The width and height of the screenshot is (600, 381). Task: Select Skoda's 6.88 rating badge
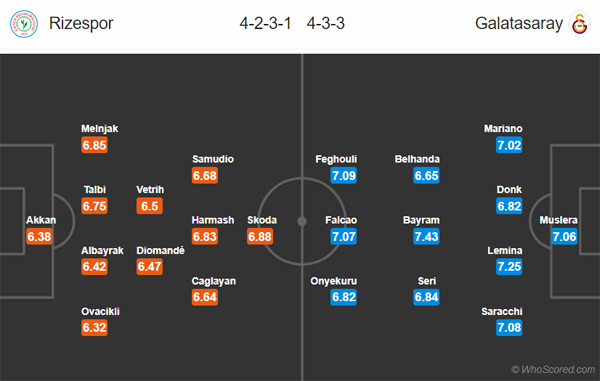(260, 236)
